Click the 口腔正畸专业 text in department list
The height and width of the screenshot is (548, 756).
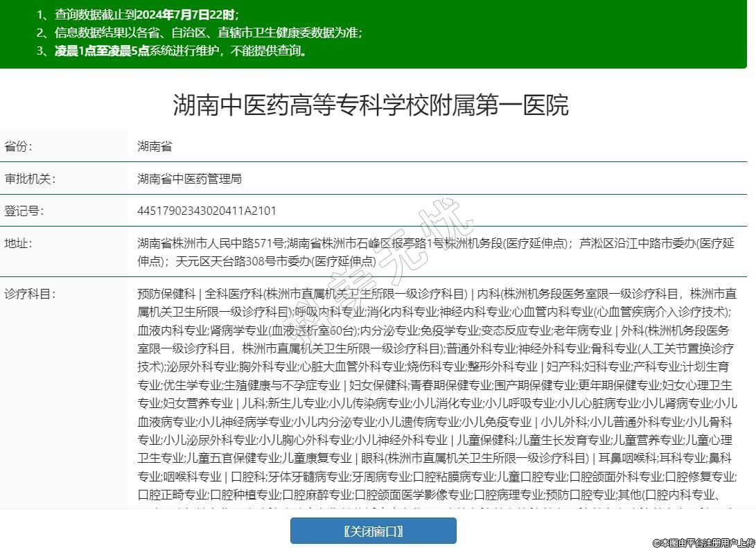[173, 495]
